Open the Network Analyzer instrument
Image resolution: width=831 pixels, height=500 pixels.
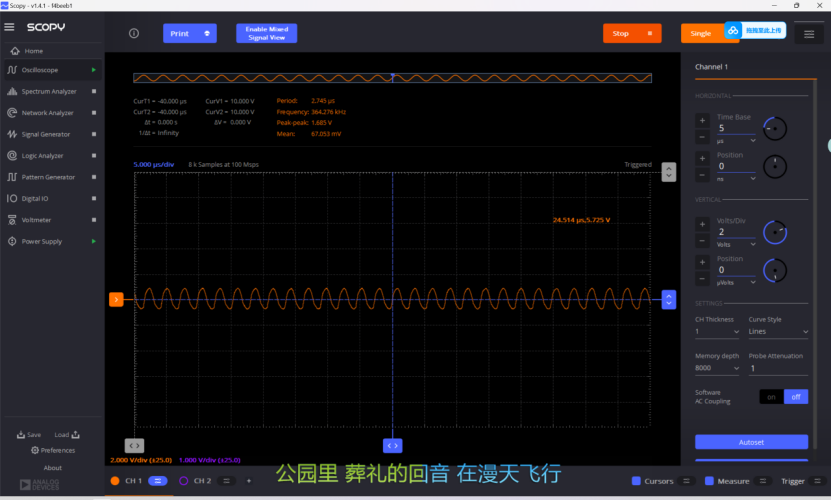47,113
